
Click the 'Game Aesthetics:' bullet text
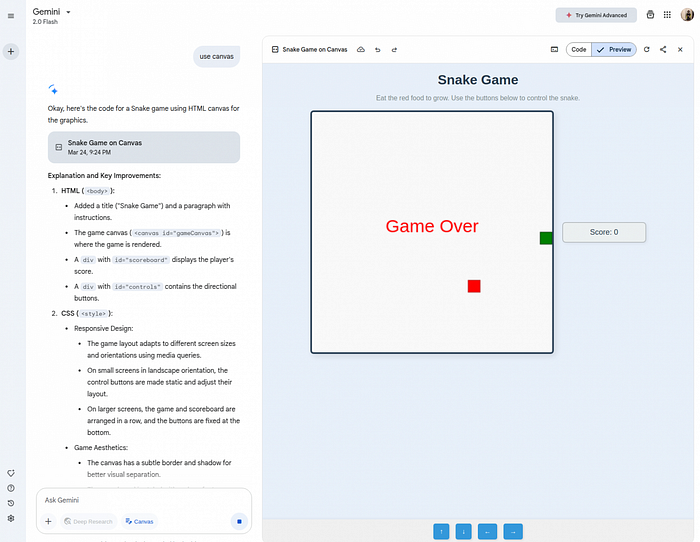[x=101, y=448]
